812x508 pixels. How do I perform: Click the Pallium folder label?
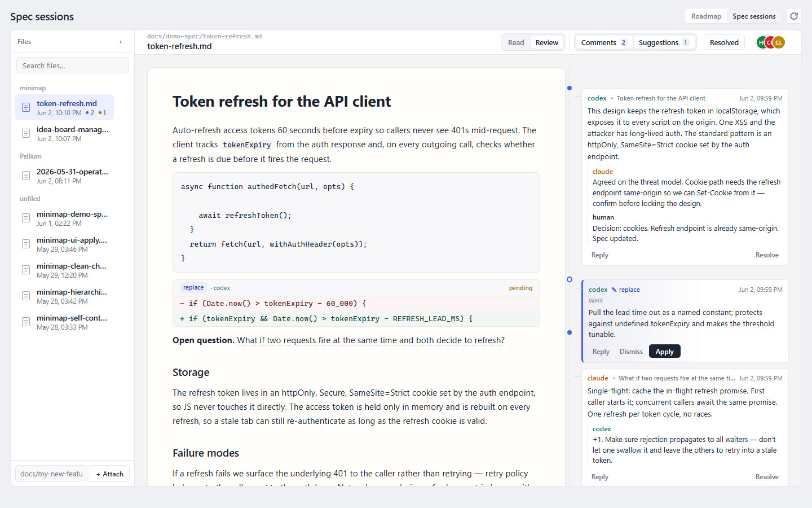click(30, 156)
